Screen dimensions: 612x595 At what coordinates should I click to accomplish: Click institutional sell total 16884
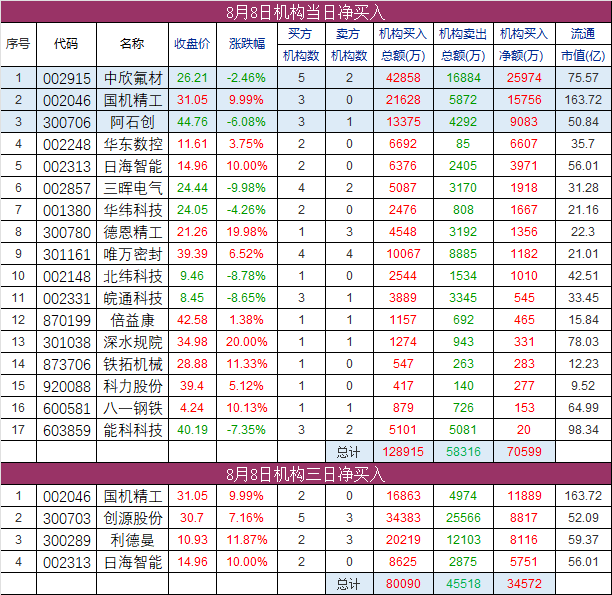coord(463,78)
